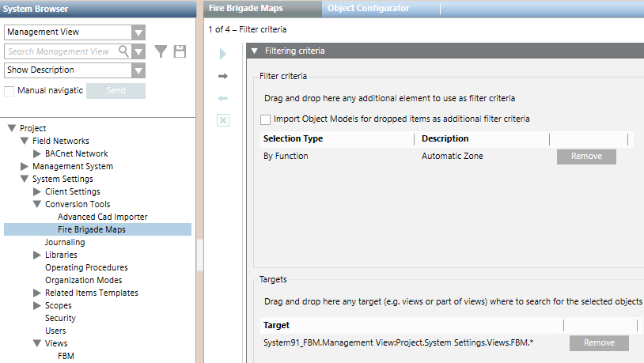Image resolution: width=644 pixels, height=363 pixels.
Task: Open the Management View dropdown
Action: coord(138,32)
